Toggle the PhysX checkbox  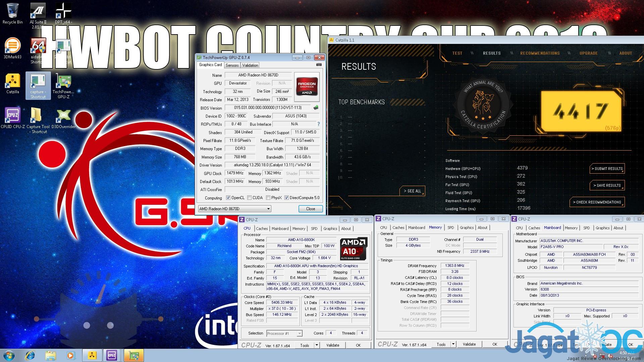tap(268, 198)
